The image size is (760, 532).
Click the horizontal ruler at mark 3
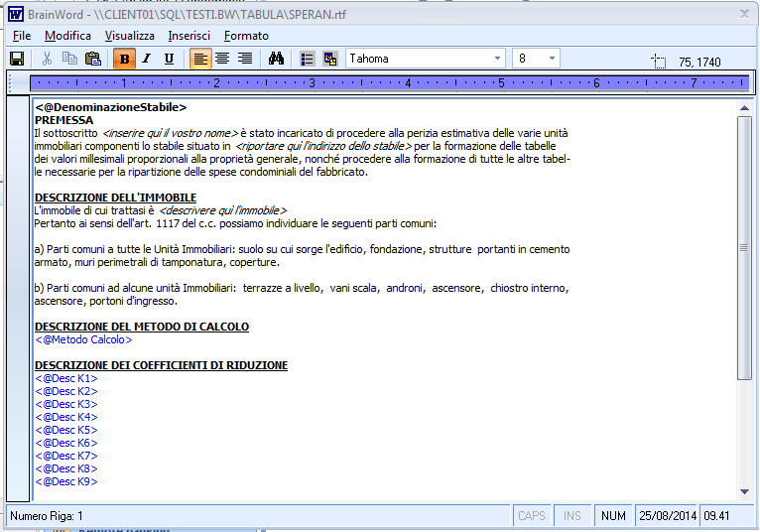pos(312,82)
